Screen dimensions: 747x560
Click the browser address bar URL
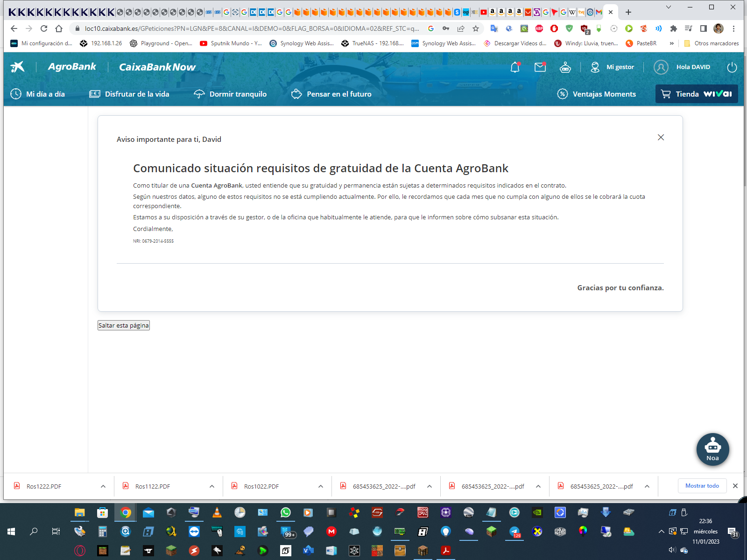252,28
